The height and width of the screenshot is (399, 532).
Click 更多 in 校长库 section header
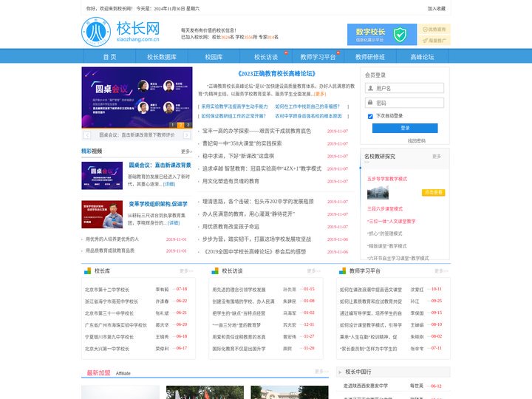pyautogui.click(x=186, y=271)
